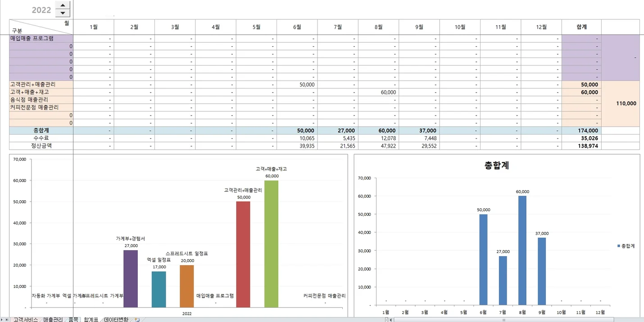The height and width of the screenshot is (322, 644).
Task: Select the 데이터변환 sheet tab
Action: point(116,319)
